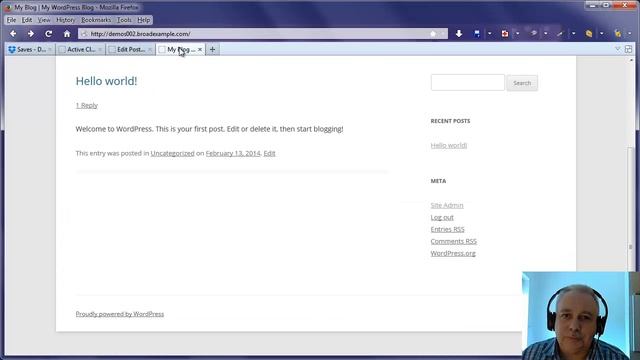Viewport: 640px width, 360px height.
Task: Open the Uncategorized category link
Action: (x=173, y=153)
